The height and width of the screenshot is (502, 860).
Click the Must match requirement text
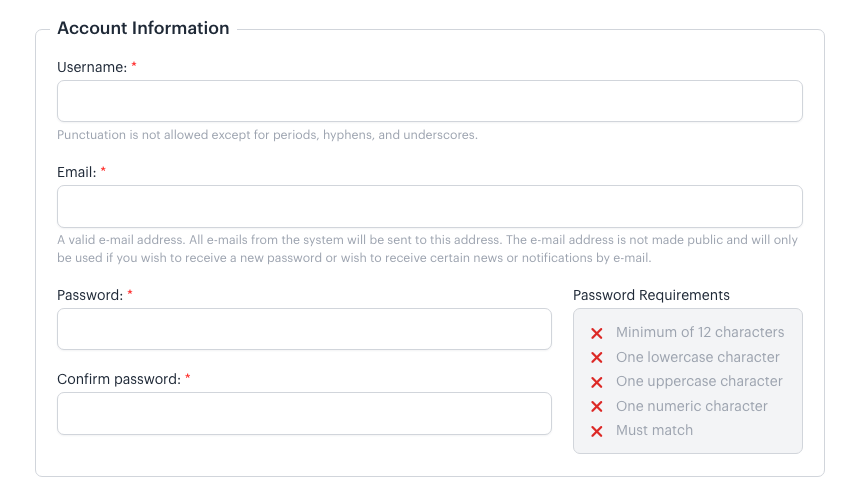[654, 430]
